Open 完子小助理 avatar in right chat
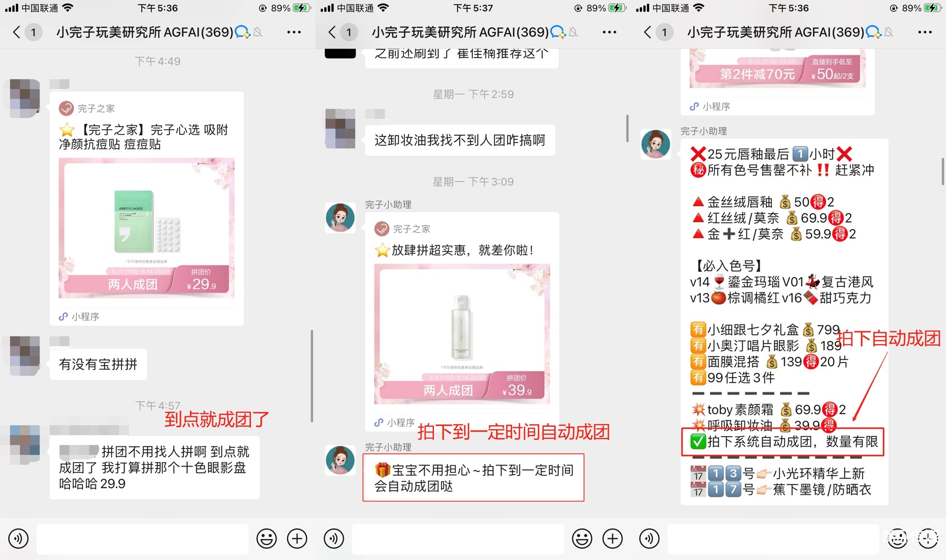This screenshot has height=560, width=946. pyautogui.click(x=655, y=144)
